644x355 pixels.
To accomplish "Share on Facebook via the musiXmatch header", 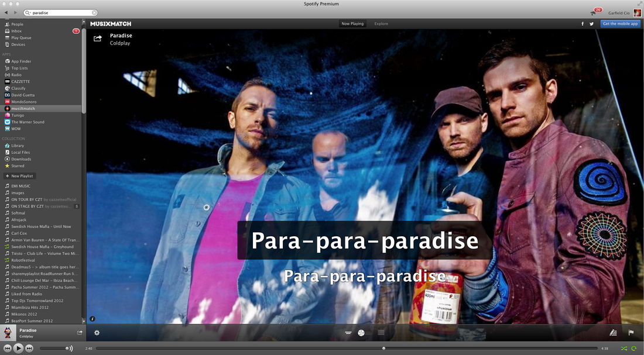I will tap(583, 24).
